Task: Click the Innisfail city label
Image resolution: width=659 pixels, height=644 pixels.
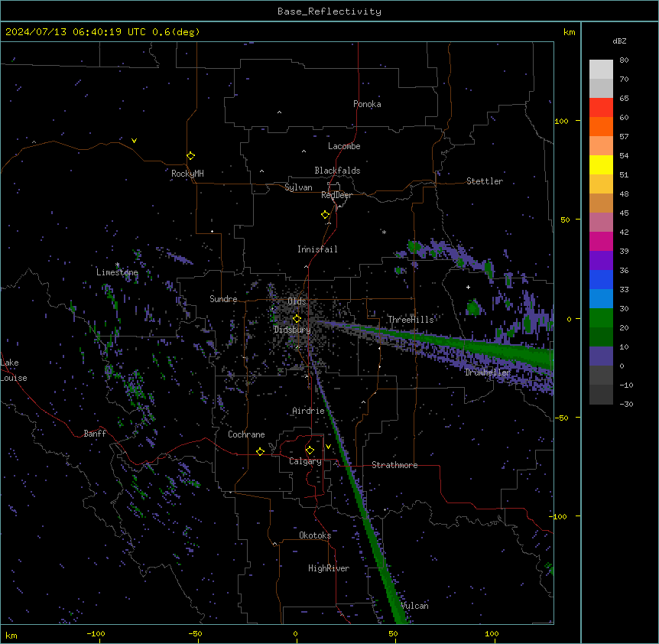Action: tap(317, 249)
